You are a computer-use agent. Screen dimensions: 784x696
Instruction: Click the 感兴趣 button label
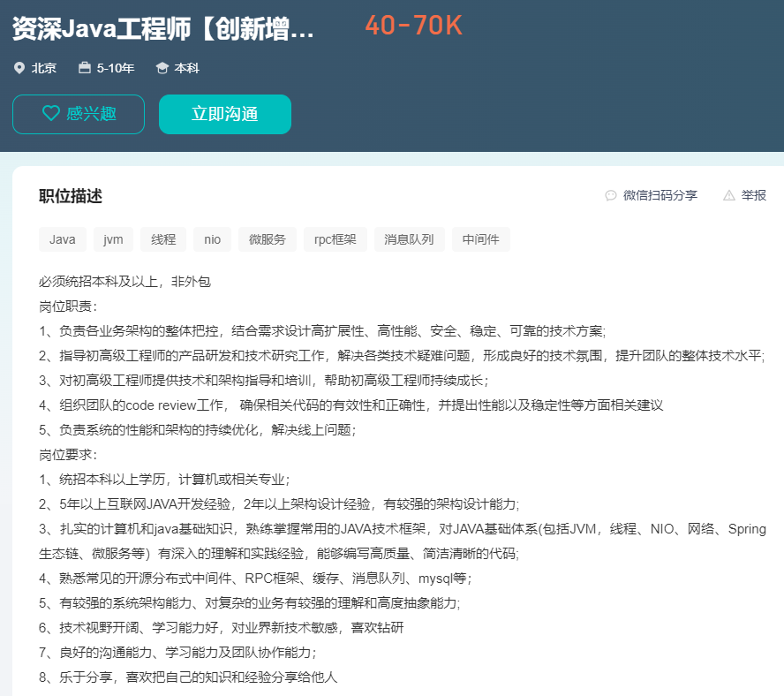(x=91, y=114)
